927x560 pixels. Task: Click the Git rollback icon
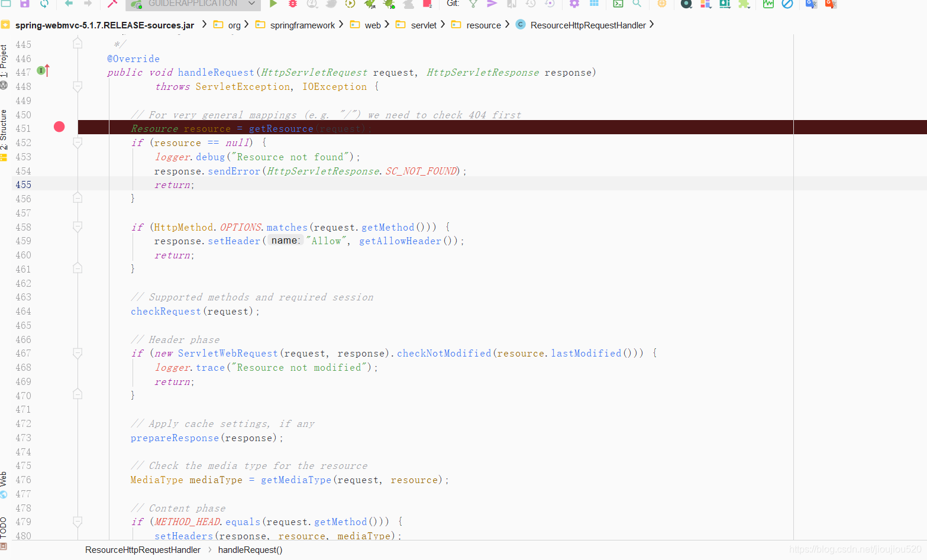coord(550,4)
